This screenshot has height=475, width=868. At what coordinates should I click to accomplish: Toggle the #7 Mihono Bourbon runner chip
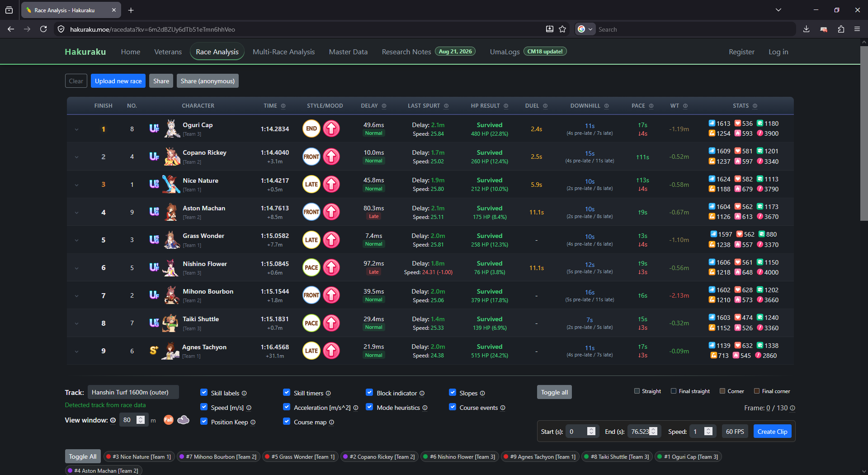click(218, 457)
